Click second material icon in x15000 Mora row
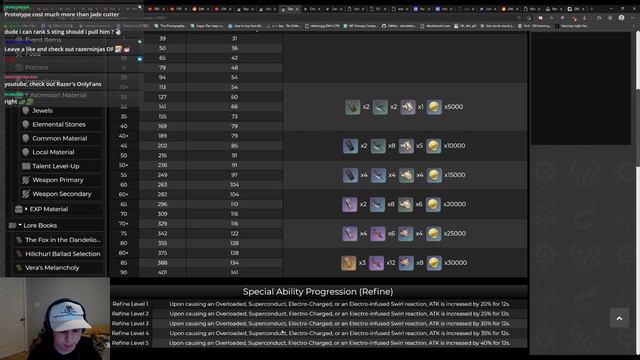 (x=378, y=175)
